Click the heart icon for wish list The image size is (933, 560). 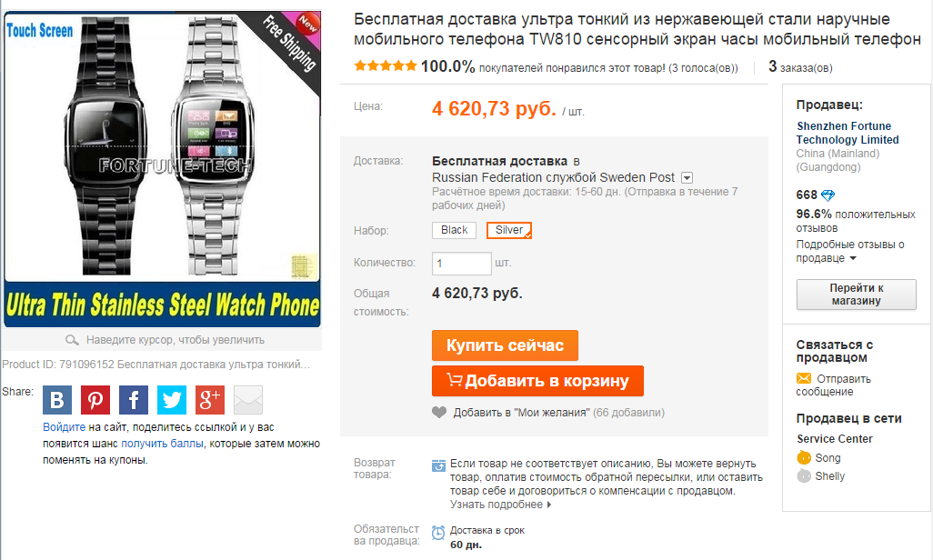tap(439, 413)
